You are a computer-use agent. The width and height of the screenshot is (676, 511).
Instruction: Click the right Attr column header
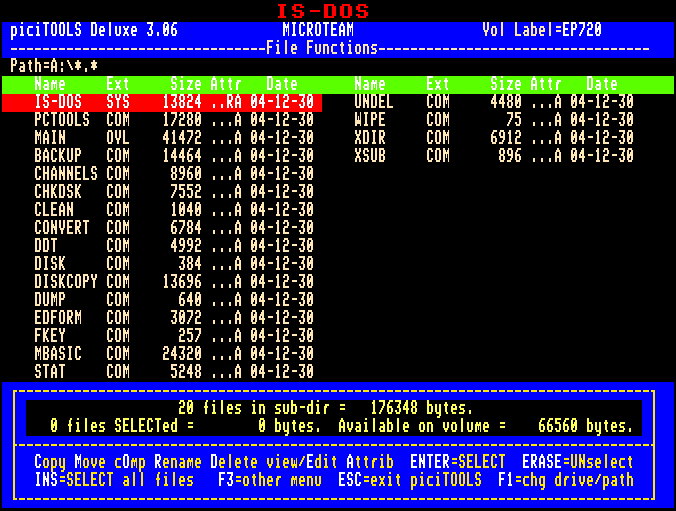pos(546,84)
